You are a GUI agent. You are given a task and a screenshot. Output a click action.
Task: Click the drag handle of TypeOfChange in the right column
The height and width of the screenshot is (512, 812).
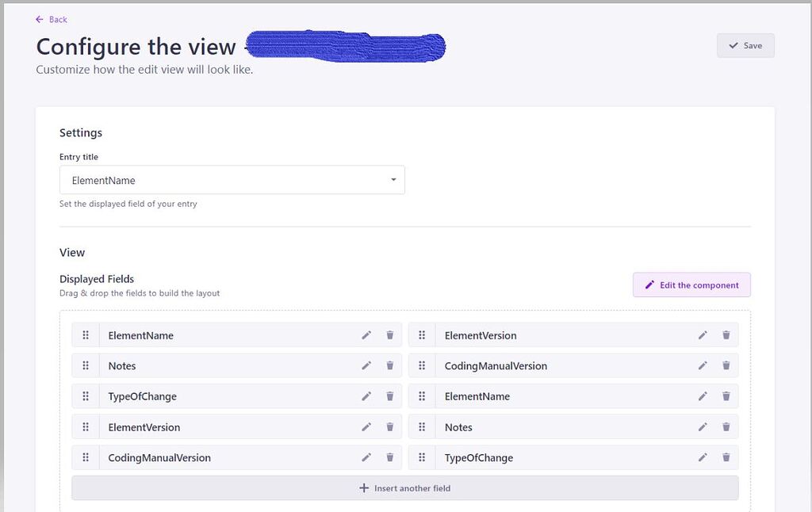point(421,457)
